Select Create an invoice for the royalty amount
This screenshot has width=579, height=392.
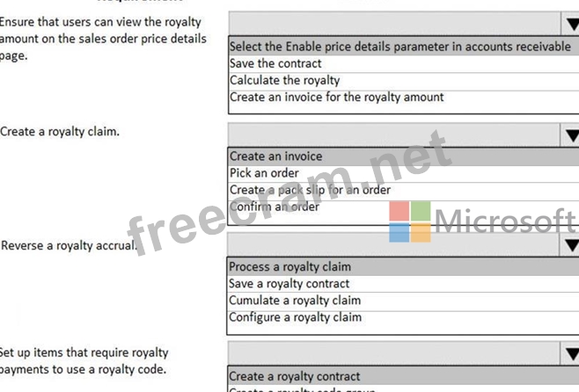(336, 97)
